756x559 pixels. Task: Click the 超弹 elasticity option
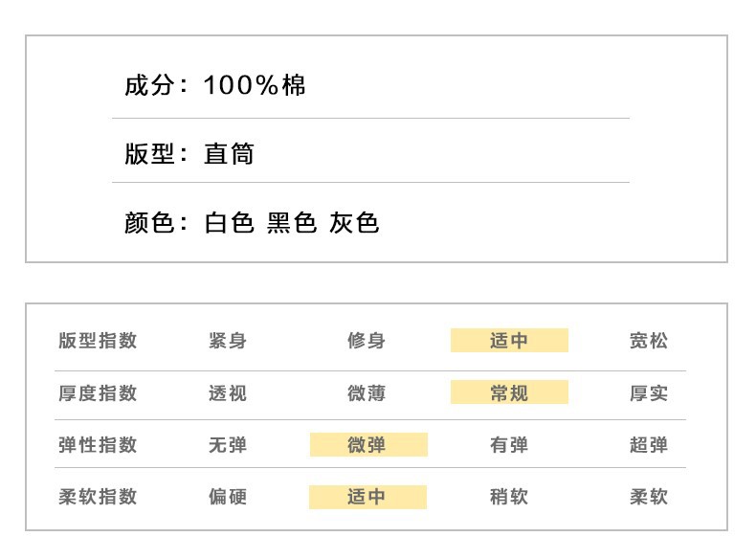(649, 445)
